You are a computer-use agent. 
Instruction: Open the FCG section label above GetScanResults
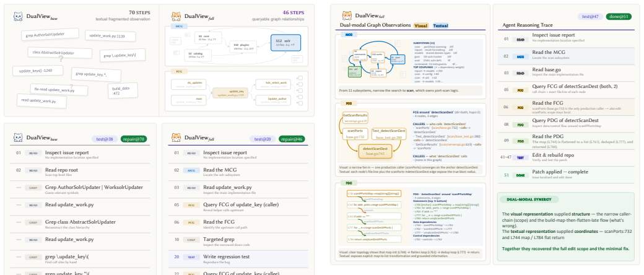(x=349, y=103)
